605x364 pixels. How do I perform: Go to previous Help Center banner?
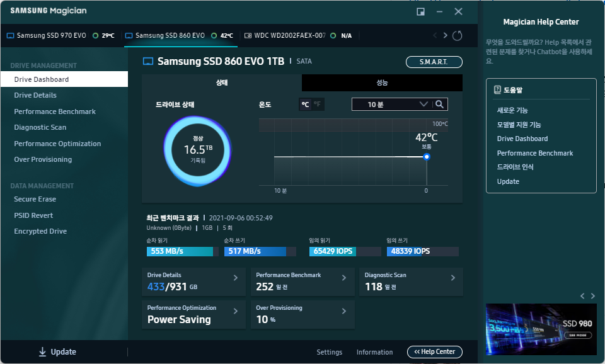[x=582, y=296]
